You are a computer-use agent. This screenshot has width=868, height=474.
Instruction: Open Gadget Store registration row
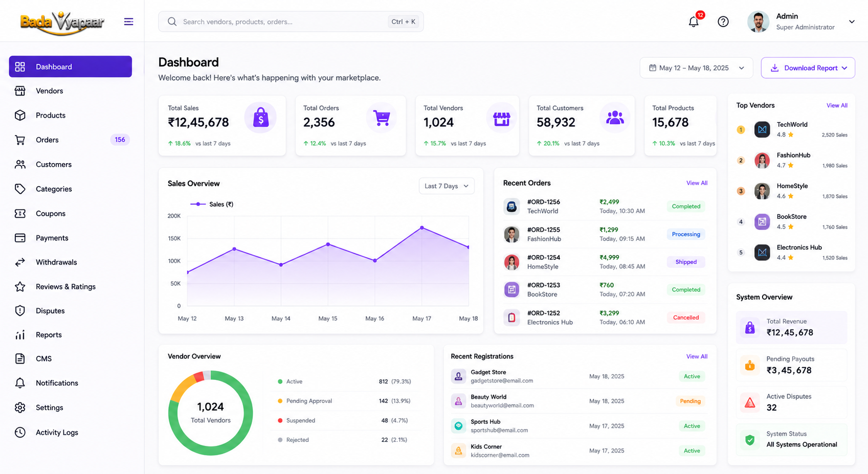tap(578, 376)
